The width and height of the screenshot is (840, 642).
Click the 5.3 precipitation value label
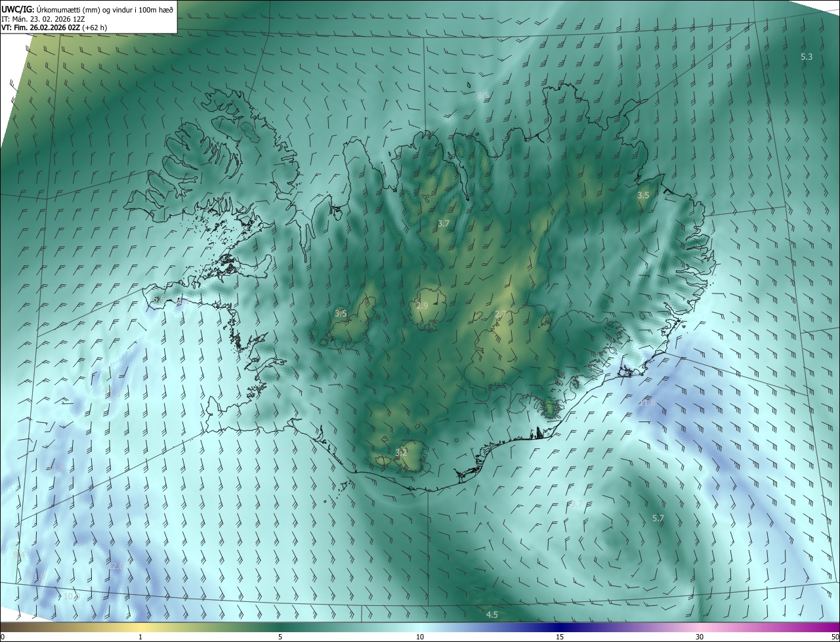pyautogui.click(x=807, y=57)
